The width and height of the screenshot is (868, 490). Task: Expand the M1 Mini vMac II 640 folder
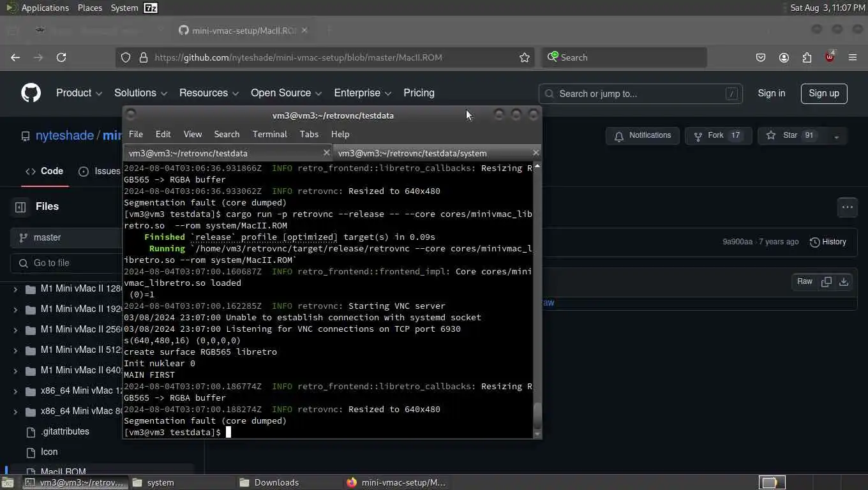(x=15, y=371)
